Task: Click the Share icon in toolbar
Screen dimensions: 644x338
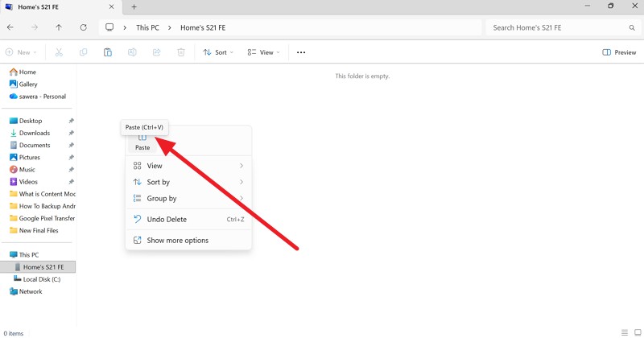Action: [157, 52]
